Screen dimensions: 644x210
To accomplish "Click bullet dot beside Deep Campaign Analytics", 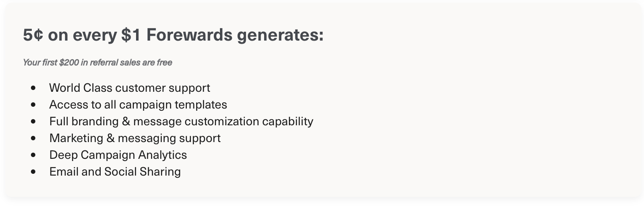I will click(x=33, y=155).
